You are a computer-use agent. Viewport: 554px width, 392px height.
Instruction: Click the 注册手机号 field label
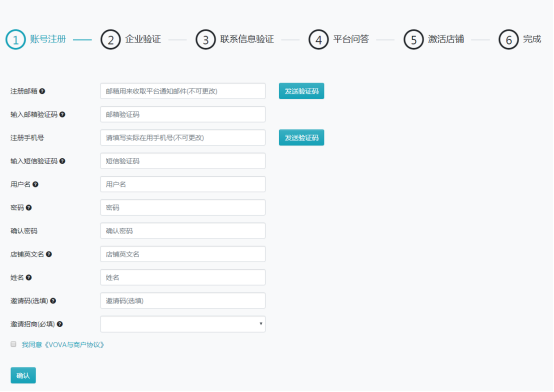tap(27, 138)
